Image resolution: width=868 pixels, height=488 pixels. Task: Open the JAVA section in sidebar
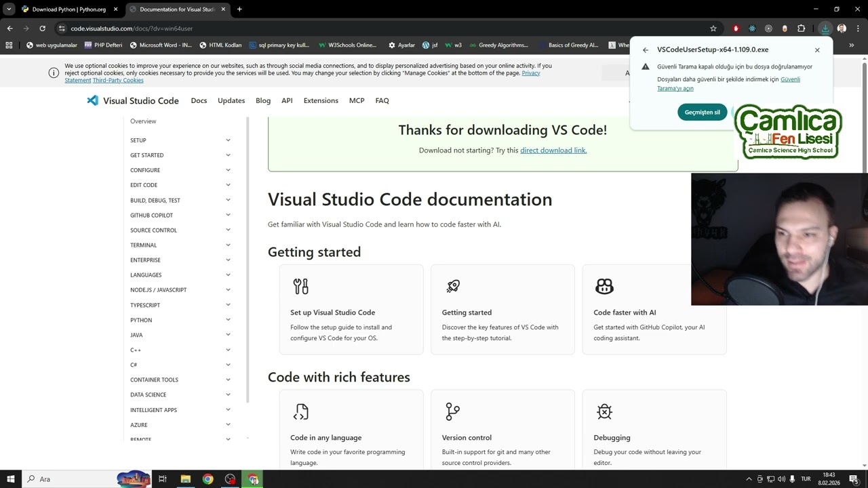click(180, 335)
